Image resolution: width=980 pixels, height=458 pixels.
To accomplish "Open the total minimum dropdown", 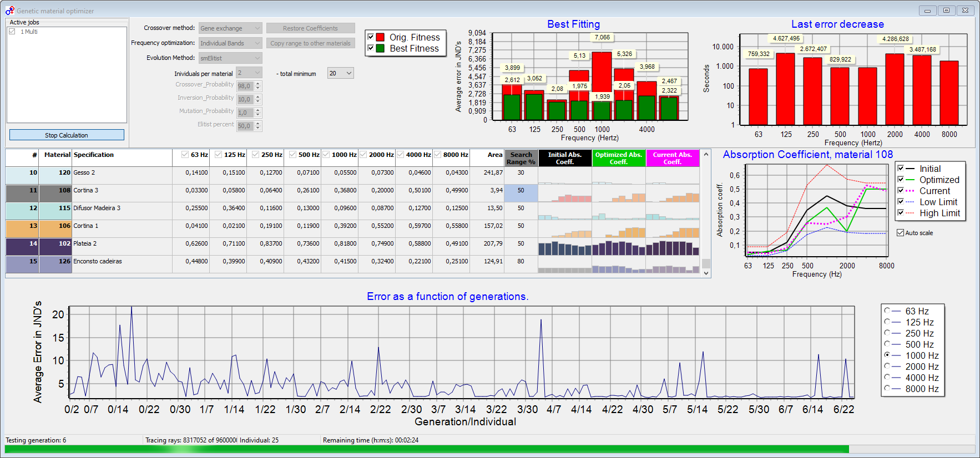I will tap(341, 73).
